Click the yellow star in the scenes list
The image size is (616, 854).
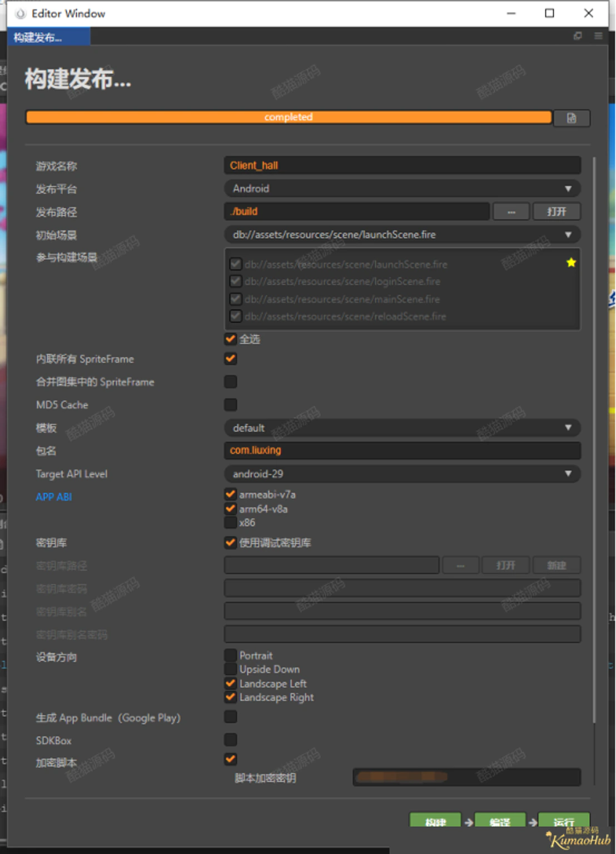571,262
